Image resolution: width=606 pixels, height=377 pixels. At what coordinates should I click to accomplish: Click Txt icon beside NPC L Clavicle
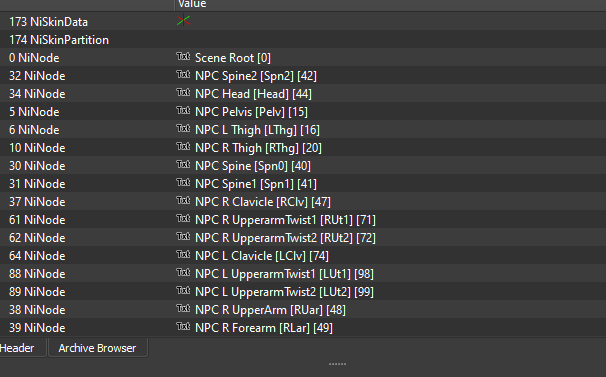tap(183, 255)
